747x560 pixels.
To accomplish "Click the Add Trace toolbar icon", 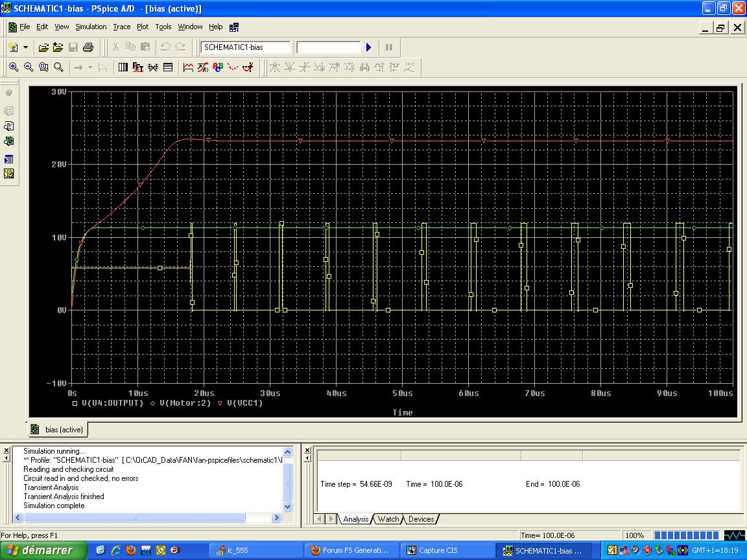I will coord(188,67).
